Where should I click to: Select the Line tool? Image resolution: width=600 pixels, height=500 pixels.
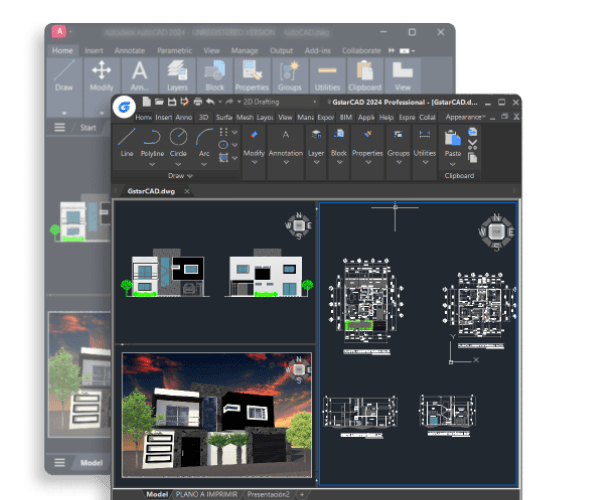127,143
